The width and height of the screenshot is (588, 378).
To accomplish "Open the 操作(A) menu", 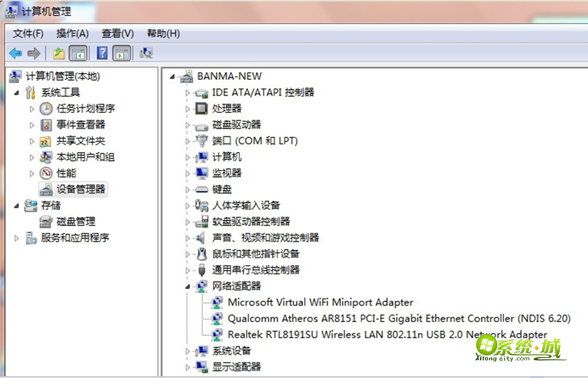I will (x=72, y=33).
